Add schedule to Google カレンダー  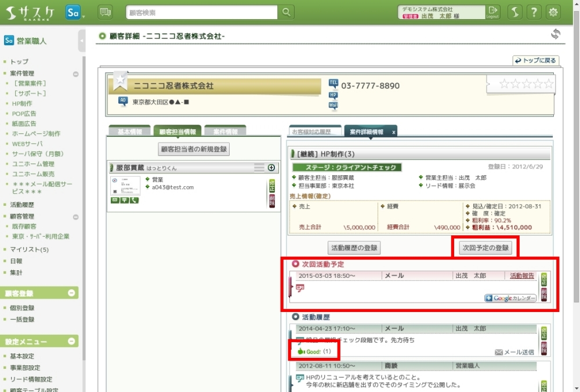(x=510, y=298)
